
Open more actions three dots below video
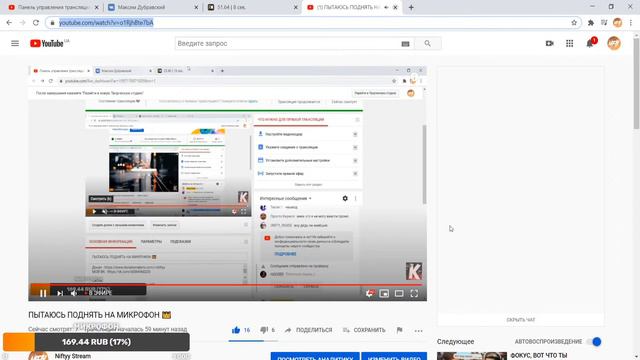418,331
